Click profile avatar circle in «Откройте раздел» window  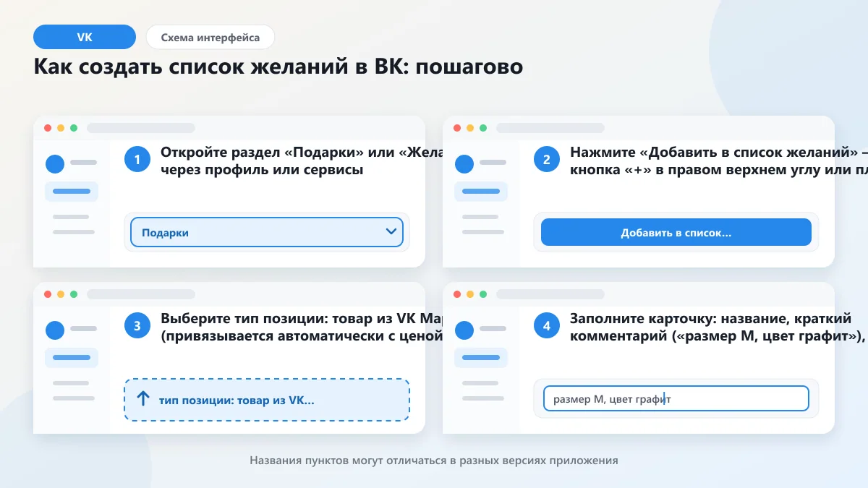(55, 164)
